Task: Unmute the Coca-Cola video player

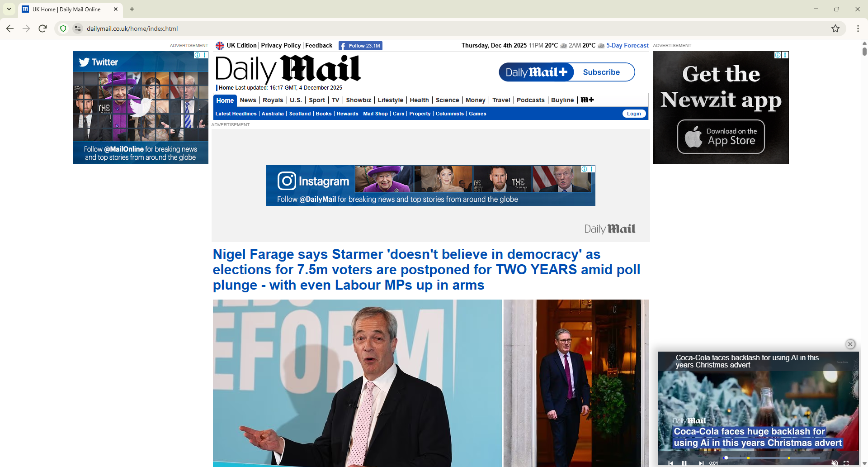Action: pyautogui.click(x=834, y=463)
